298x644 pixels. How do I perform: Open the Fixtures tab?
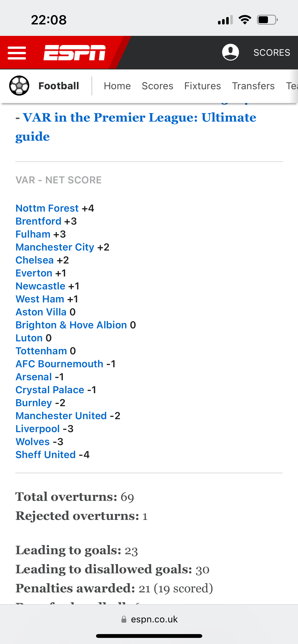click(202, 86)
